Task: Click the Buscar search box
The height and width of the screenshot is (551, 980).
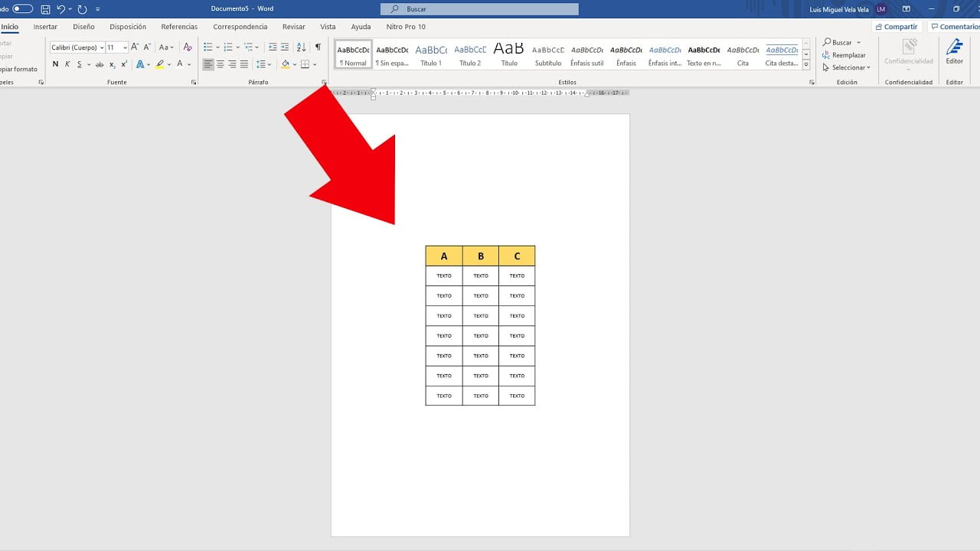Action: click(479, 9)
